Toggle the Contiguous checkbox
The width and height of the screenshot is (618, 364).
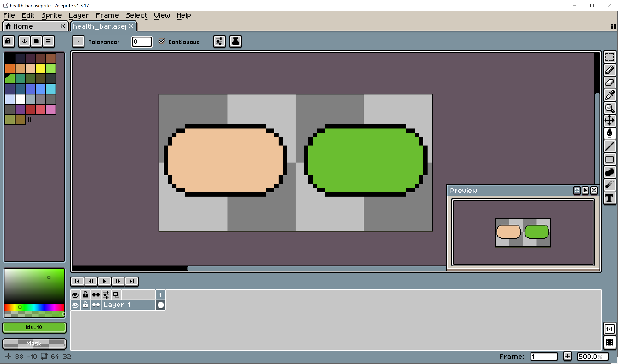coord(162,41)
